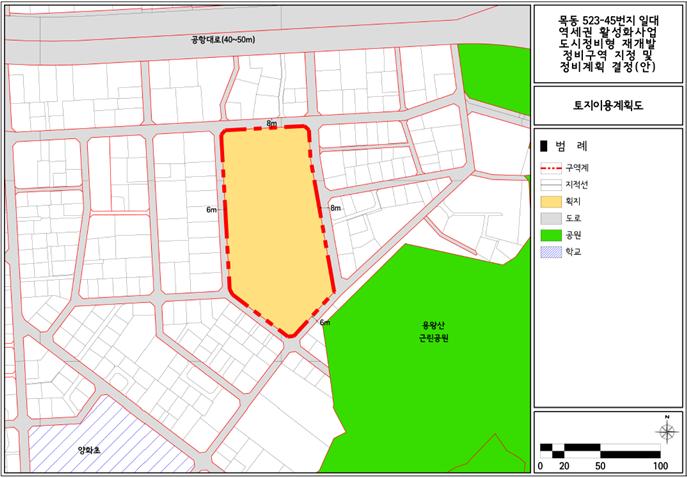Image resolution: width=687 pixels, height=478 pixels.
Task: Click the scale bar's 100 mark
Action: [660, 466]
